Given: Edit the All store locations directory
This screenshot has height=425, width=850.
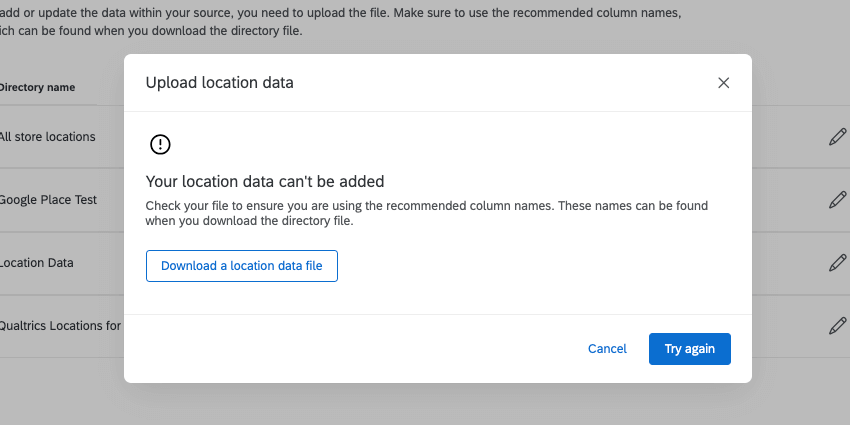Looking at the screenshot, I should [x=838, y=137].
